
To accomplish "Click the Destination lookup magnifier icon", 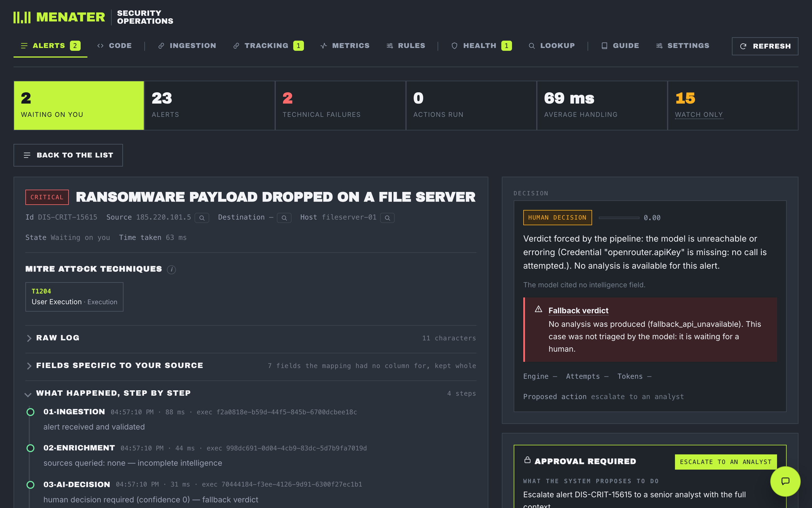I will [284, 218].
